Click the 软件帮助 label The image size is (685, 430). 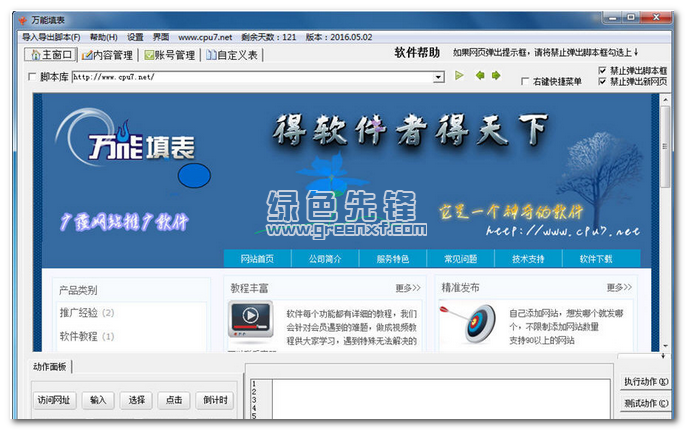[x=417, y=53]
